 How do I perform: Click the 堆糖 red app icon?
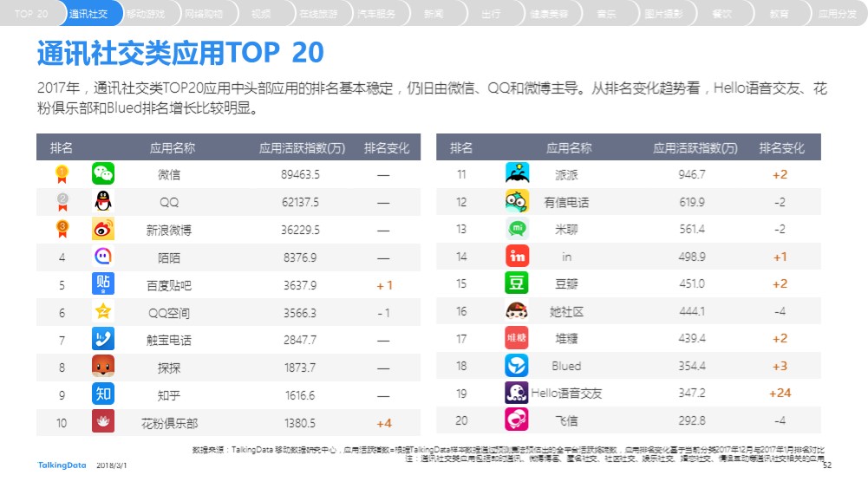(517, 338)
